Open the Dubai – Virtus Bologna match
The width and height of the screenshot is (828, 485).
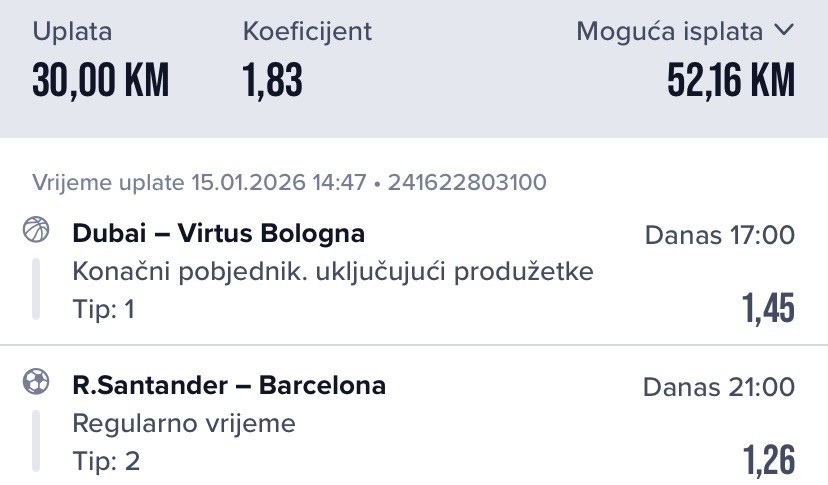pyautogui.click(x=218, y=234)
